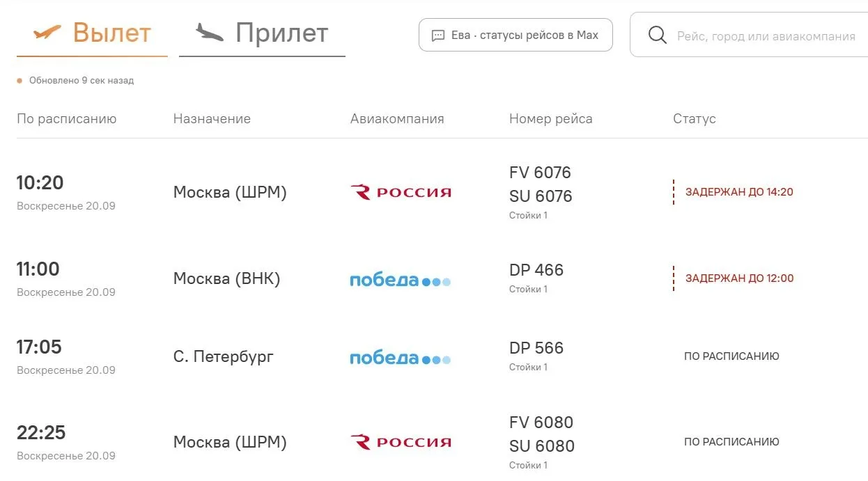This screenshot has width=868, height=481.
Task: Click the magnifier search icon
Action: pos(658,35)
